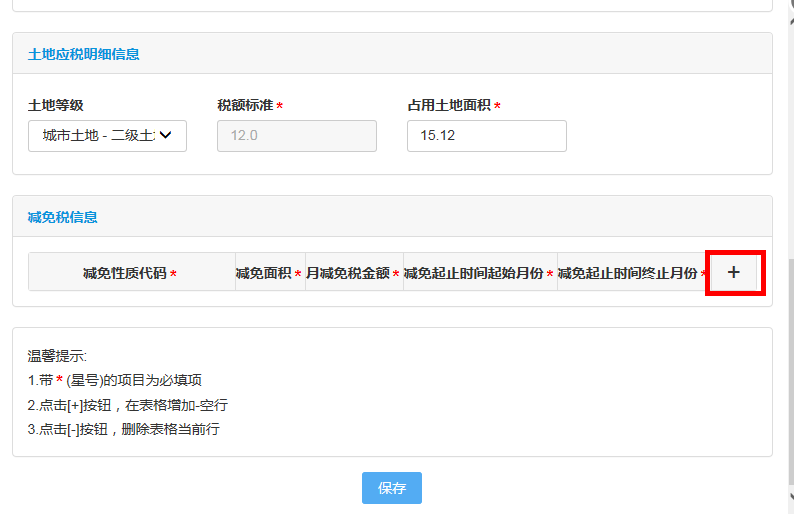The height and width of the screenshot is (514, 794).
Task: Click the 减免面积 column header
Action: tap(270, 272)
